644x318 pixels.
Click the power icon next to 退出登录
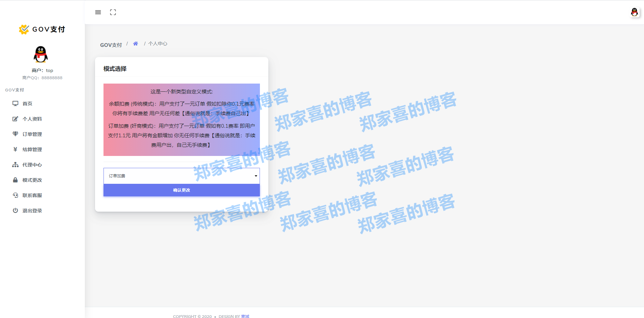click(15, 210)
